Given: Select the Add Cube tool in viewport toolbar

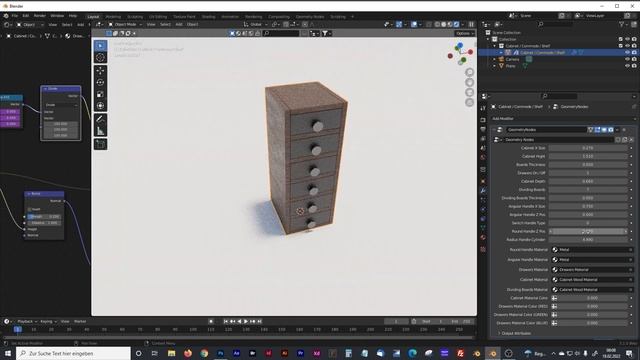Looking at the screenshot, I should pyautogui.click(x=100, y=144).
